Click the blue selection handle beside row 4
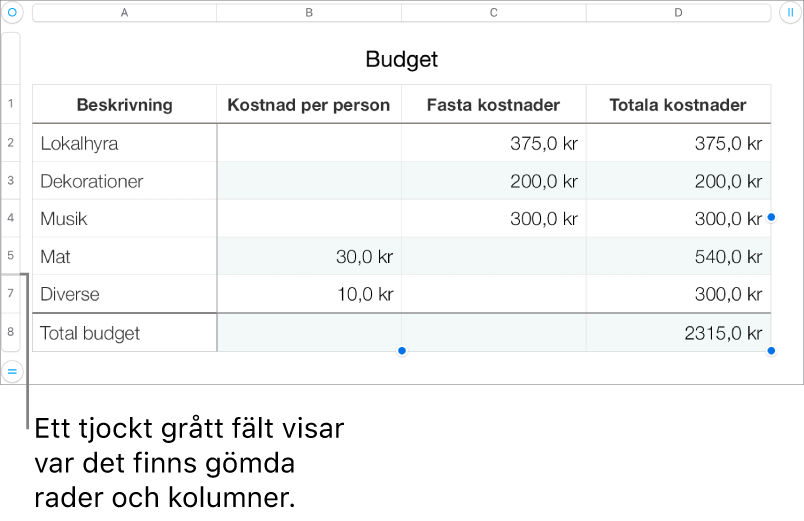804x521 pixels. click(771, 217)
